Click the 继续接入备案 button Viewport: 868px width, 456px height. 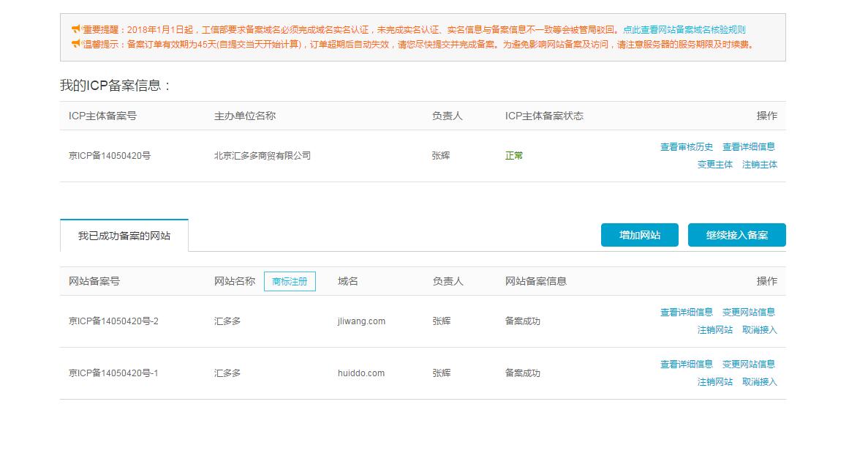tap(736, 235)
